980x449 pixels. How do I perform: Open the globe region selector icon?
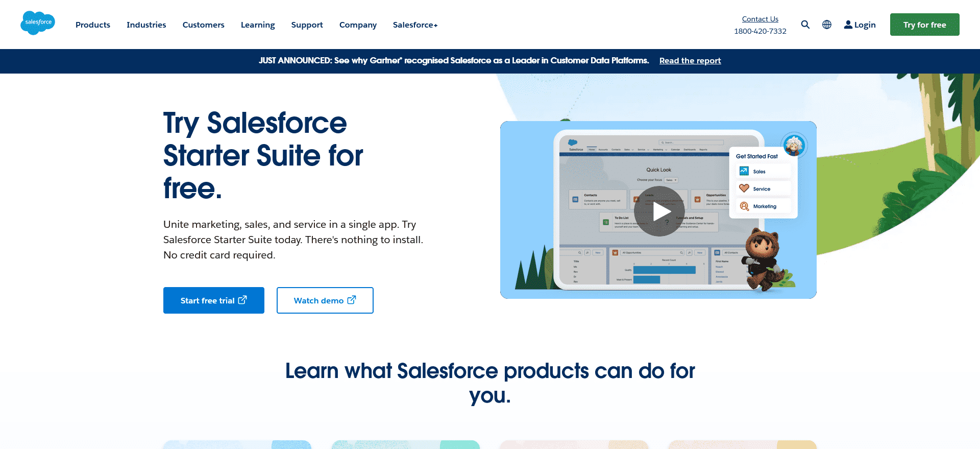click(827, 25)
